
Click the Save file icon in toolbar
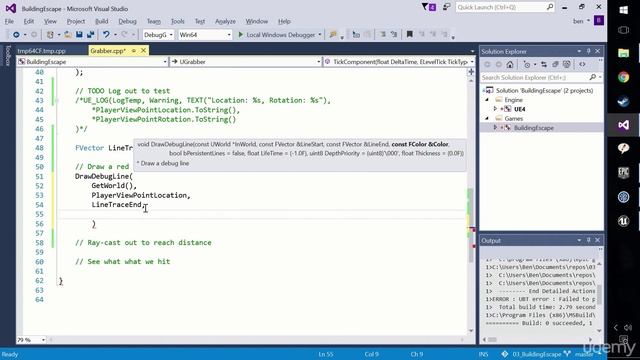pyautogui.click(x=79, y=35)
